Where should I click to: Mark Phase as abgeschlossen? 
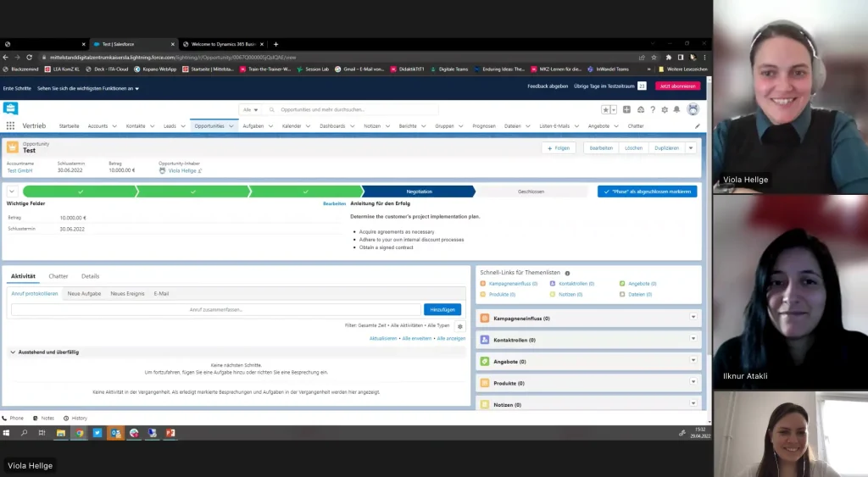[x=647, y=191]
